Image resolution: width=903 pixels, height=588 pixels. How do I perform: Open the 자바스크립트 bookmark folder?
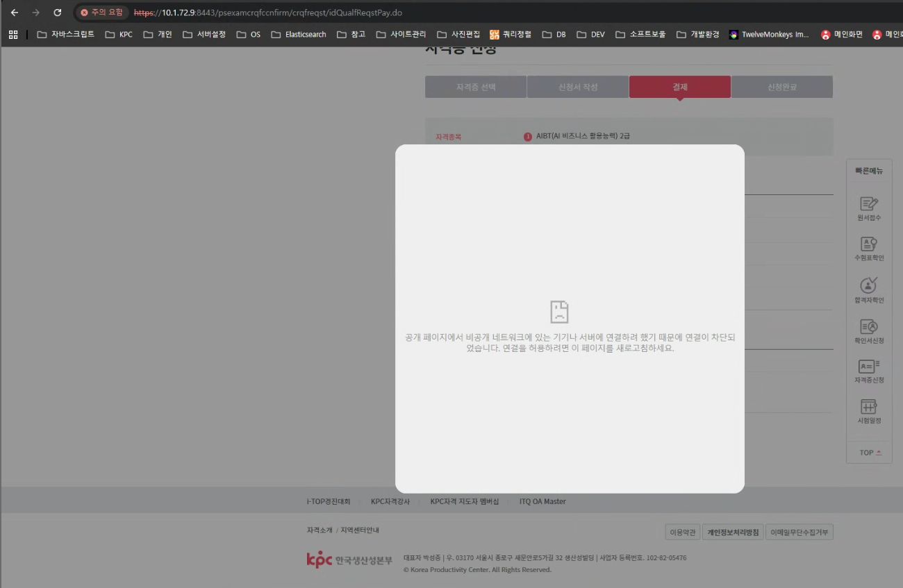(x=65, y=34)
